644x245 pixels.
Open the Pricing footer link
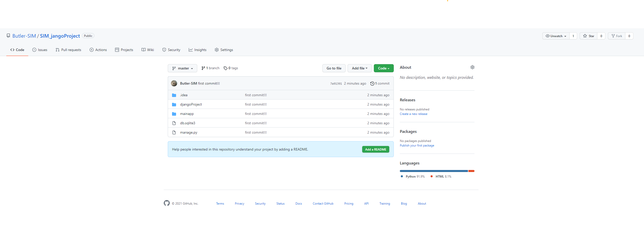[349, 204]
